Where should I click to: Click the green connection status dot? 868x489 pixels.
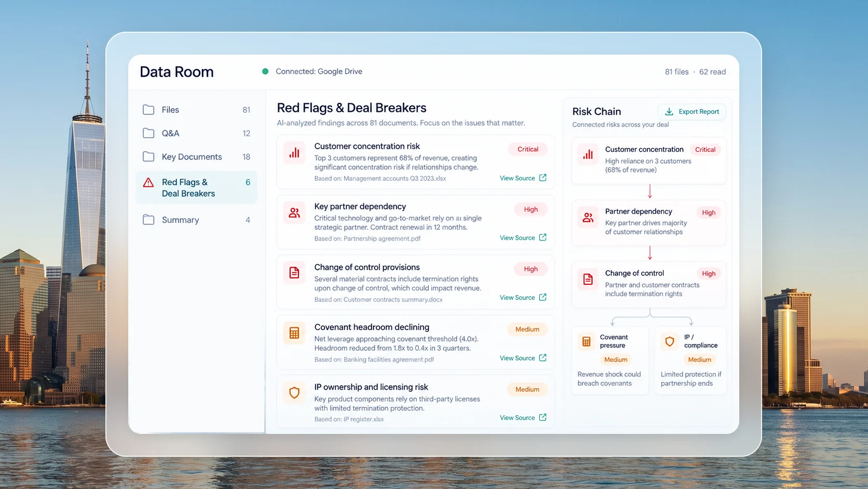point(265,71)
